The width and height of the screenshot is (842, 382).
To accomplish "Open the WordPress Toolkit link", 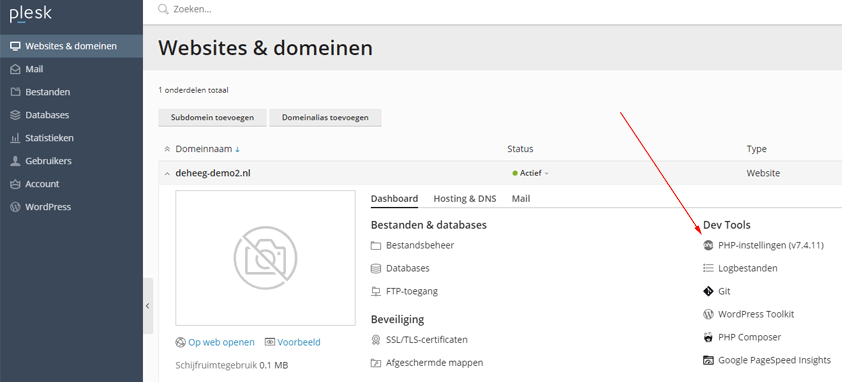I will pos(756,314).
